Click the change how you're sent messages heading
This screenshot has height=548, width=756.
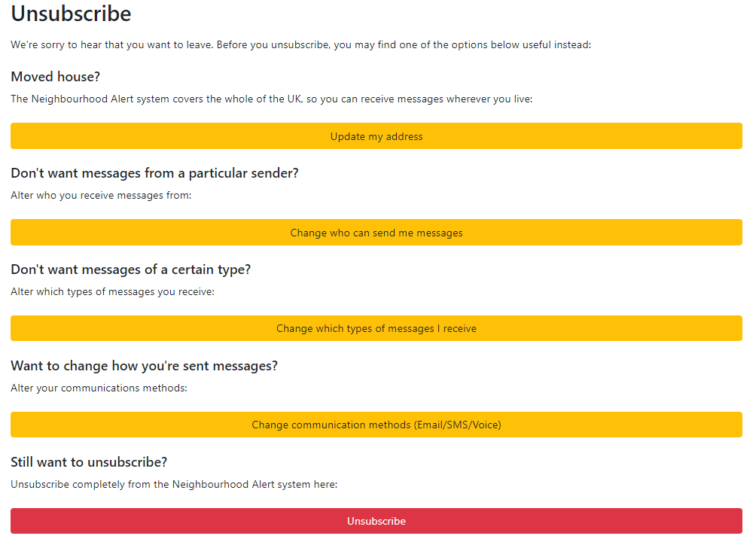(144, 366)
